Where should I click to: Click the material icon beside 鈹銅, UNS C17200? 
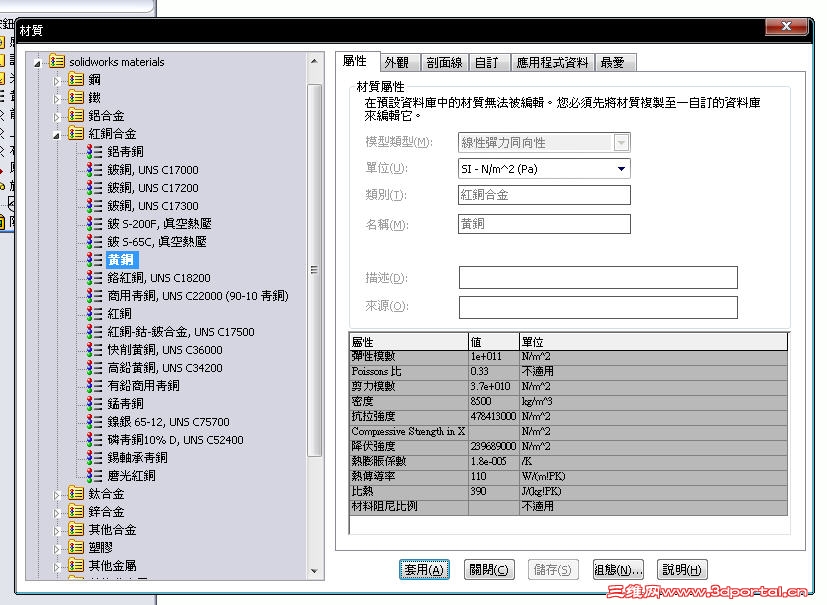point(94,187)
